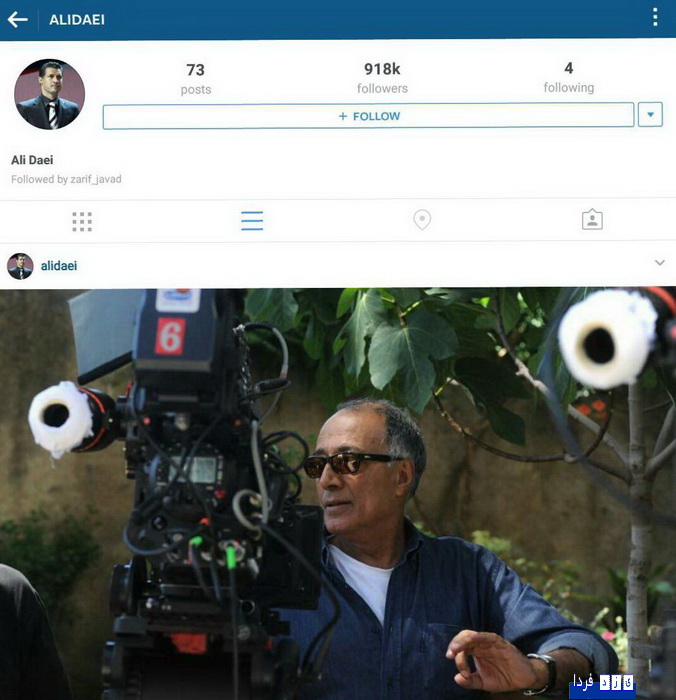Open the three-dot options menu
676x700 pixels.
[x=655, y=18]
